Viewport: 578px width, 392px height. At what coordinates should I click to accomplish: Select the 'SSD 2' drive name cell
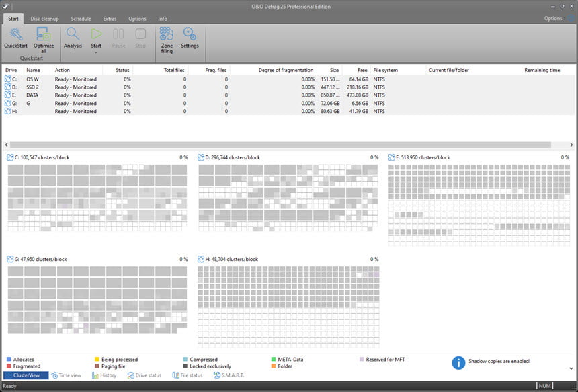tap(32, 87)
